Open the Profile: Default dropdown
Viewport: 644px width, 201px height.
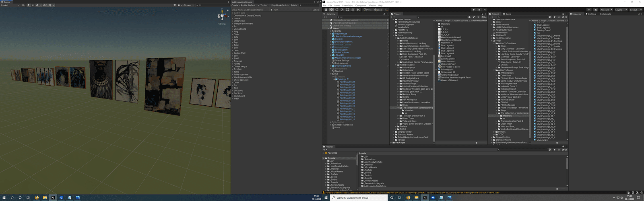coord(249,5)
